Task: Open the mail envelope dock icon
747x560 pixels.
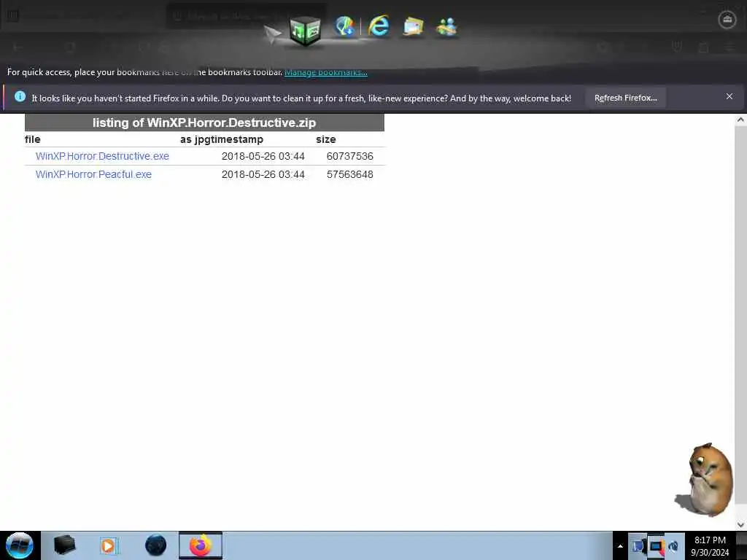Action: pyautogui.click(x=413, y=27)
